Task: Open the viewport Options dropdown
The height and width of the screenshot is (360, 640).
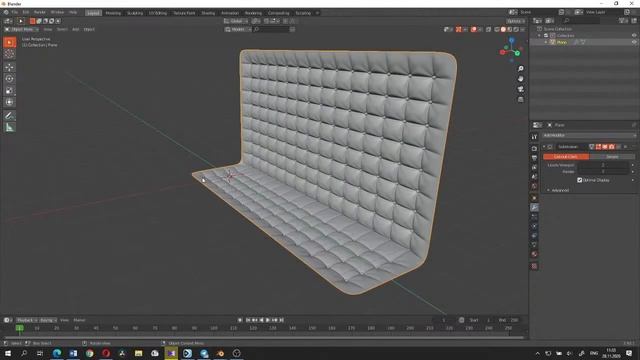Action: 516,21
